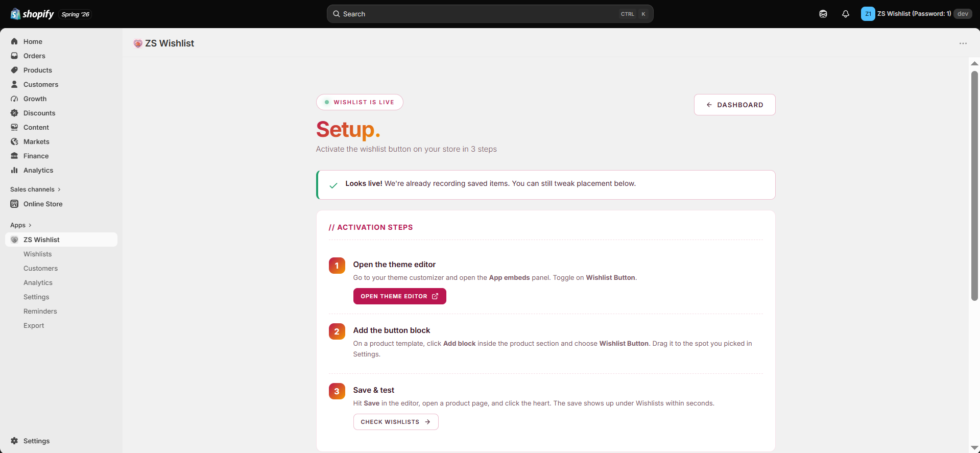This screenshot has height=453, width=980.
Task: Click the green checkmark in the live banner
Action: [x=333, y=185]
